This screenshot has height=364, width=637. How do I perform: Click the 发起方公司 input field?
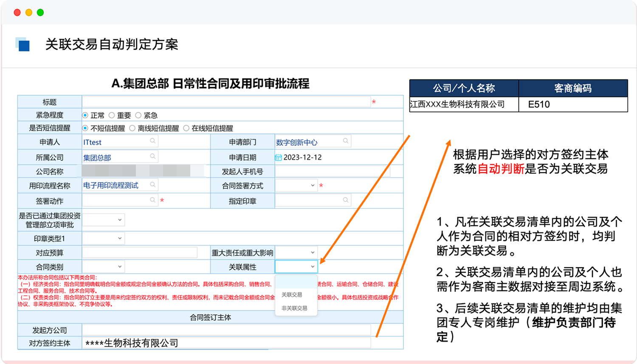tap(226, 330)
